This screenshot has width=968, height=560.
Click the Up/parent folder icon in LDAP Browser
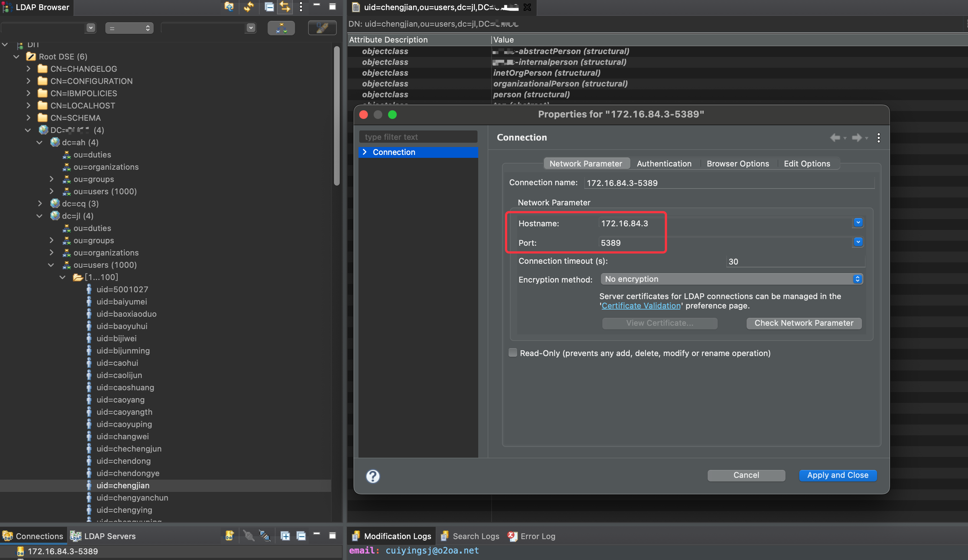[229, 6]
